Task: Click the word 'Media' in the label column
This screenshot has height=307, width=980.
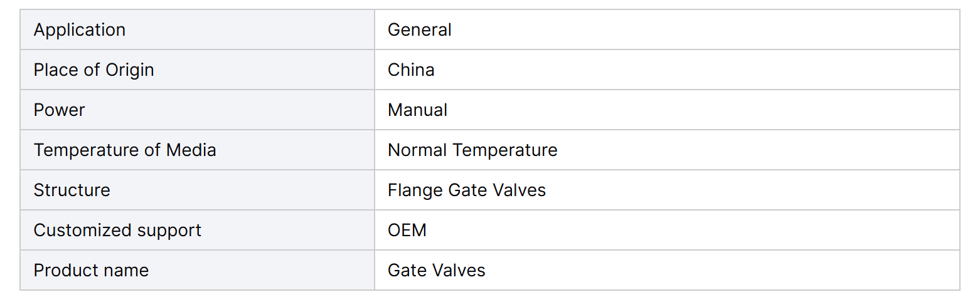Action: pyautogui.click(x=191, y=150)
